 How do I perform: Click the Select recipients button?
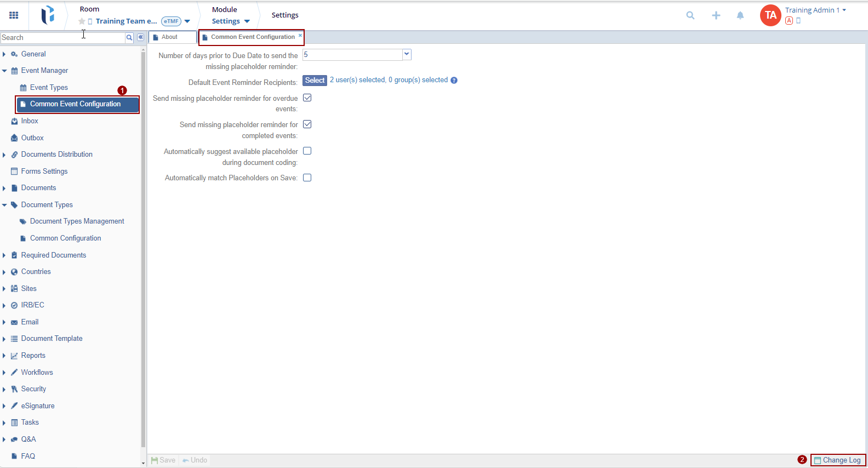[315, 81]
